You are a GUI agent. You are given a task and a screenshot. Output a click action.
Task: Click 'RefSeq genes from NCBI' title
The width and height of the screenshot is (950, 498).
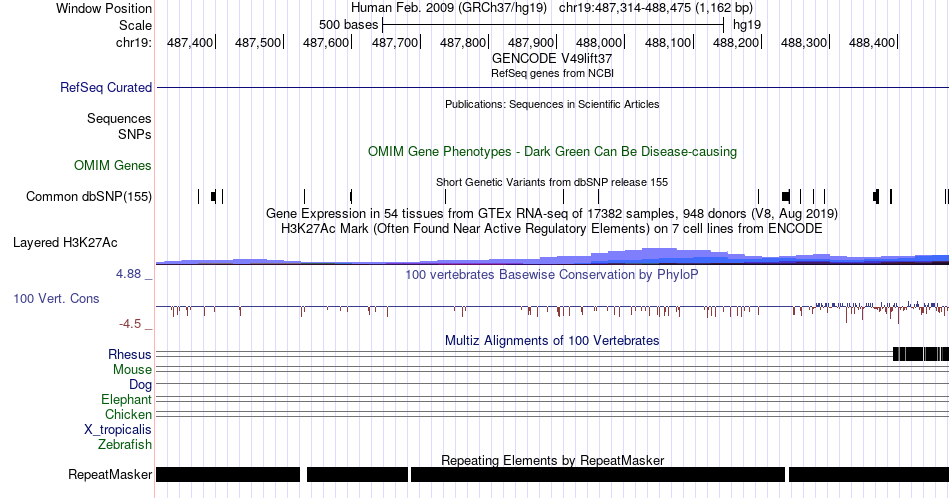click(x=552, y=73)
